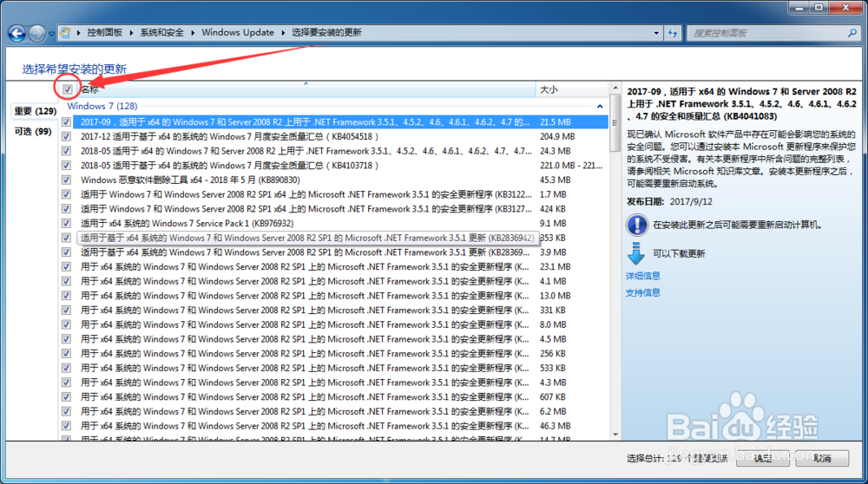Click the refresh button beside address bar
Viewport: 868px width, 484px height.
(x=673, y=33)
